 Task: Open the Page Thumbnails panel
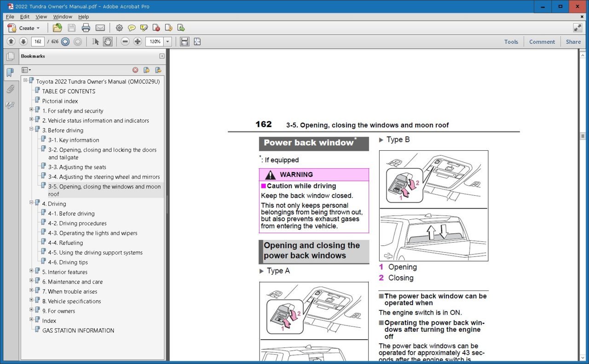[10, 57]
